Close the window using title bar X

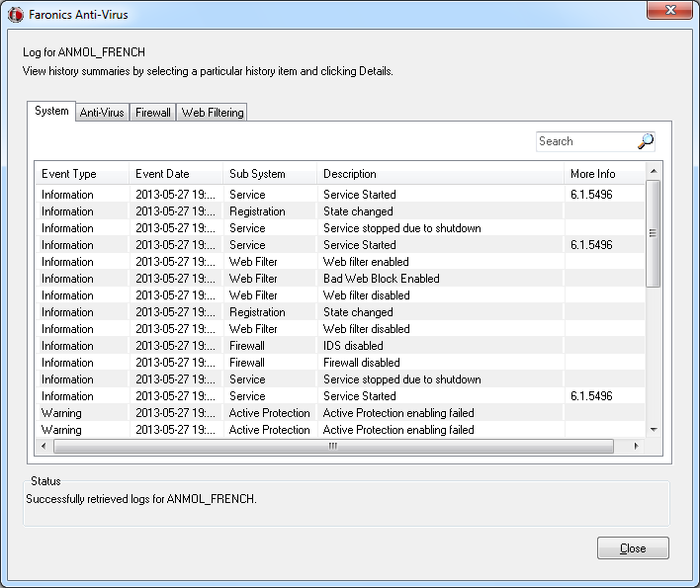click(669, 10)
